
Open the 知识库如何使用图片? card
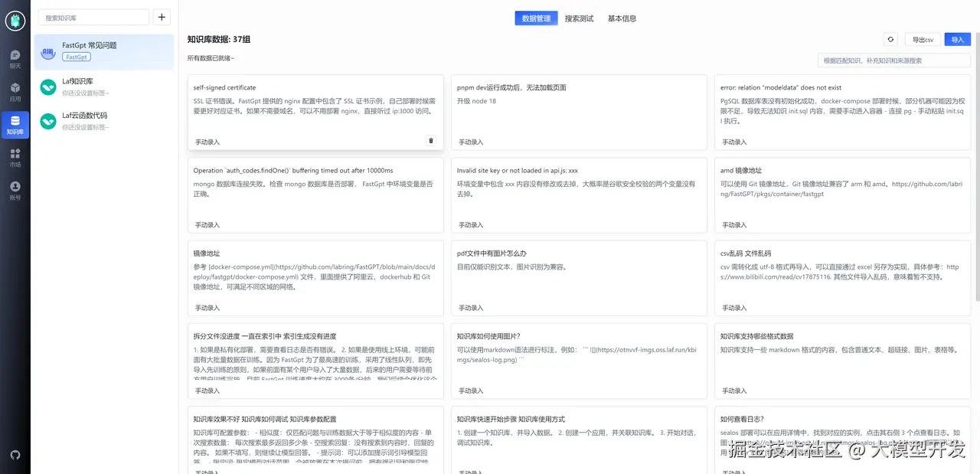tap(579, 360)
